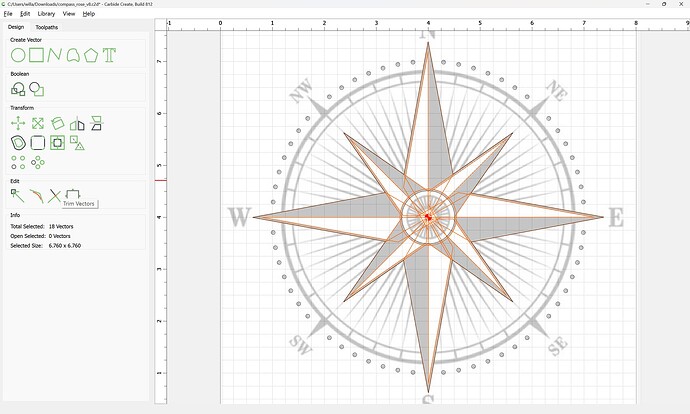Switch to the Toolpaths tab
The width and height of the screenshot is (690, 414).
(x=47, y=27)
